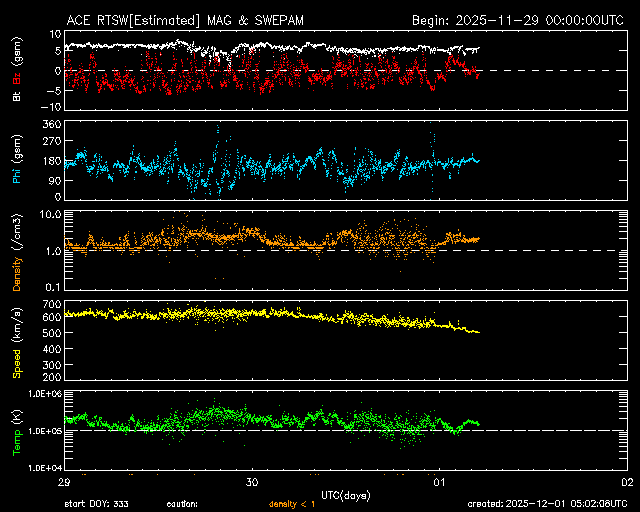640x512 pixels.
Task: Click the yellow Speed (km/s) axis label
Action: [17, 341]
